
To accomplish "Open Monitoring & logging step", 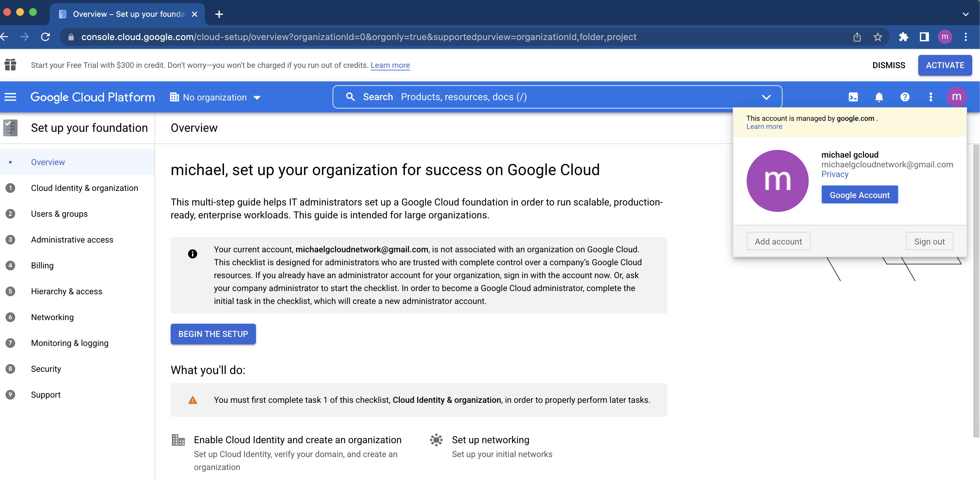I will pyautogui.click(x=77, y=343).
